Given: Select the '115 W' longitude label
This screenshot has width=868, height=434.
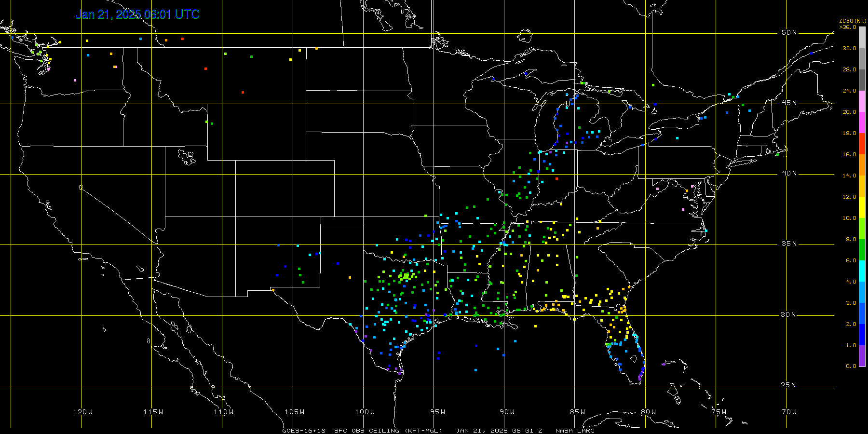Looking at the screenshot, I should [153, 412].
